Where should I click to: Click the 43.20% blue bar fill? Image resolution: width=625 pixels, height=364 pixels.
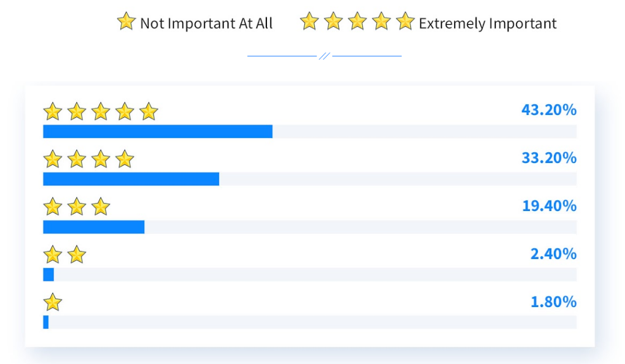click(158, 131)
